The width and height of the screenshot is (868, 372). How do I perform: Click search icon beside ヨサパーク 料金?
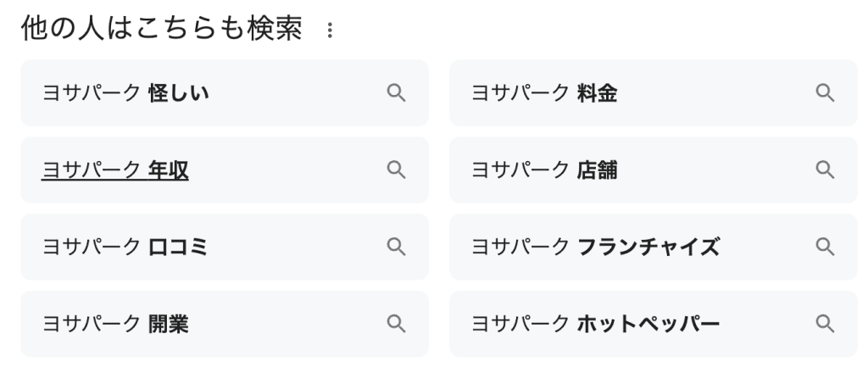point(824,93)
